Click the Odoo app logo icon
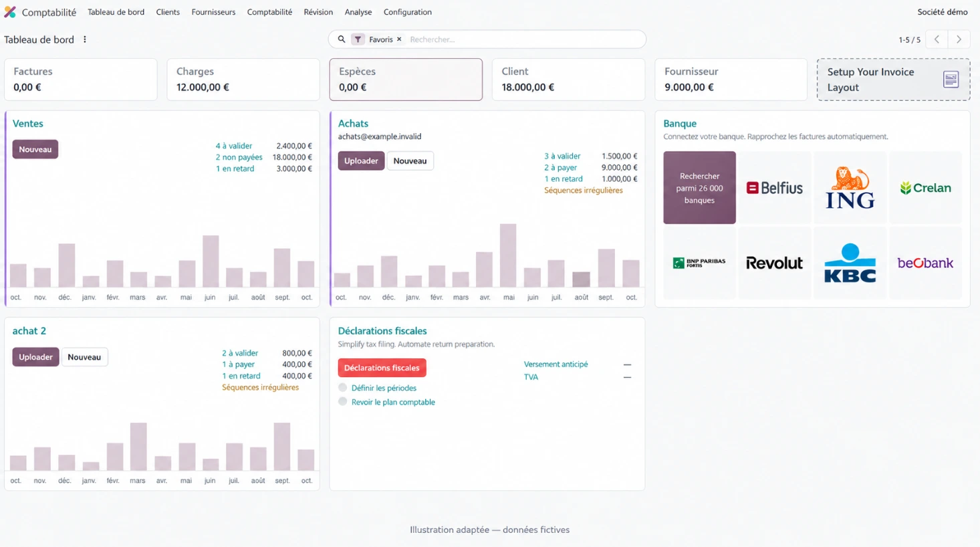 tap(10, 12)
